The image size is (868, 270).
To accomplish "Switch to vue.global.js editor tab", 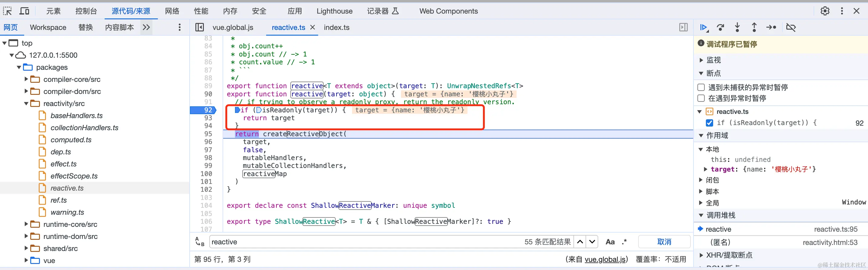I will 233,27.
